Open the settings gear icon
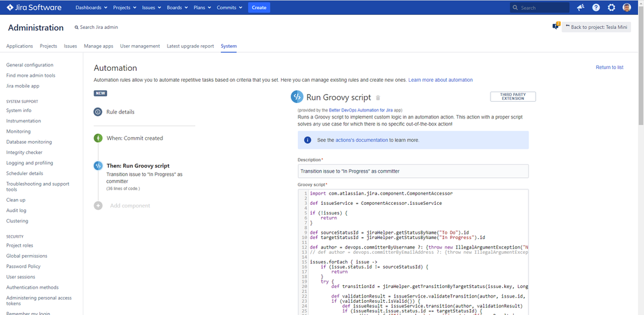This screenshot has height=315, width=644. pyautogui.click(x=611, y=8)
